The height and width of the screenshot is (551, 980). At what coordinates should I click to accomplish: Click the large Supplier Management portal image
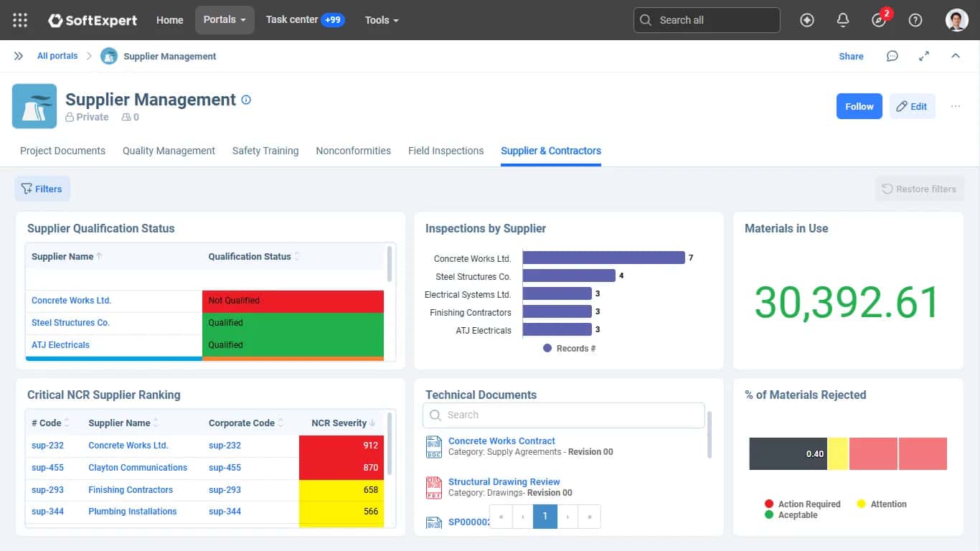click(x=34, y=106)
